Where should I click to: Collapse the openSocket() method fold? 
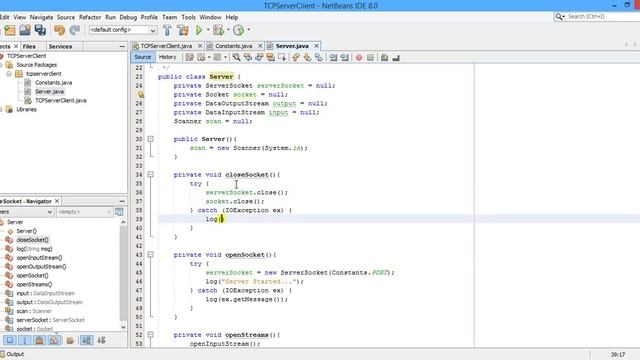point(151,255)
